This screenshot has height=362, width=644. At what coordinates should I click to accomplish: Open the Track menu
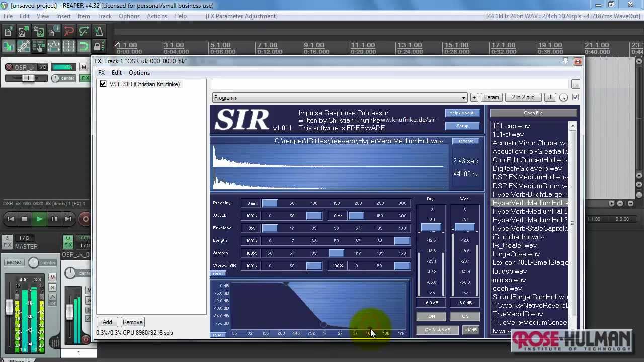(104, 16)
